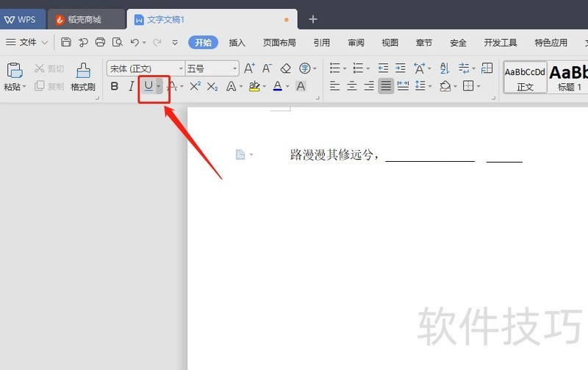Open Print Preview icon
This screenshot has width=588, height=370.
click(118, 42)
